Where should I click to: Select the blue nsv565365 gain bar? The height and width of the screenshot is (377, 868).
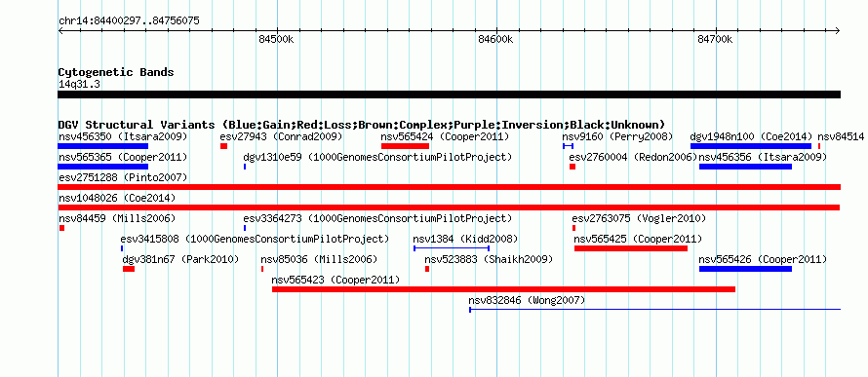(103, 167)
